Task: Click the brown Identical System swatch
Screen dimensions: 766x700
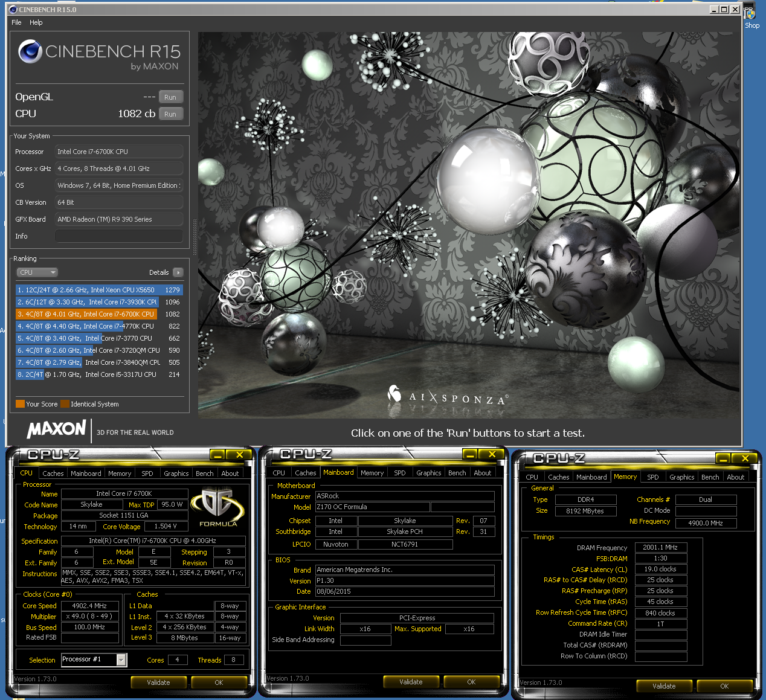Action: coord(65,404)
